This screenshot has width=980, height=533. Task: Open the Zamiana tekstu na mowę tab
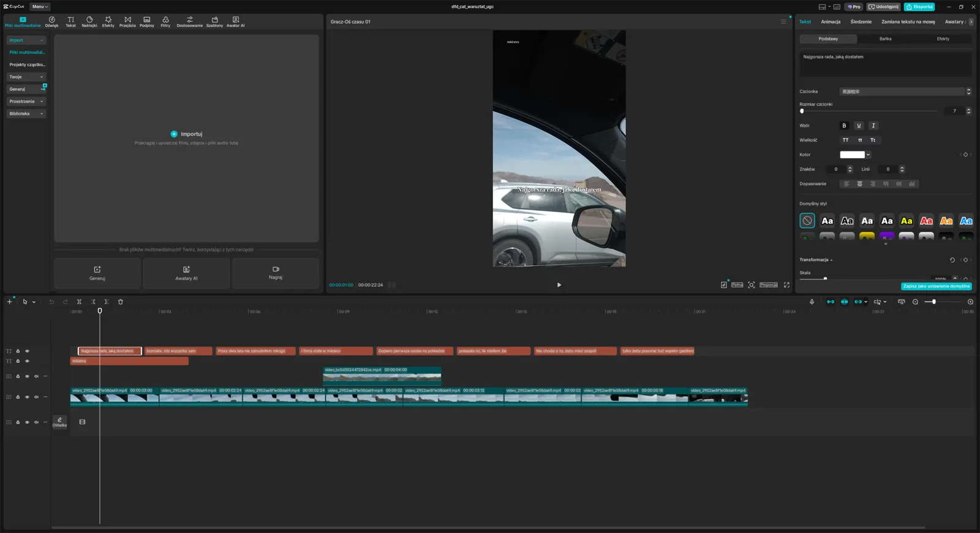coord(908,22)
